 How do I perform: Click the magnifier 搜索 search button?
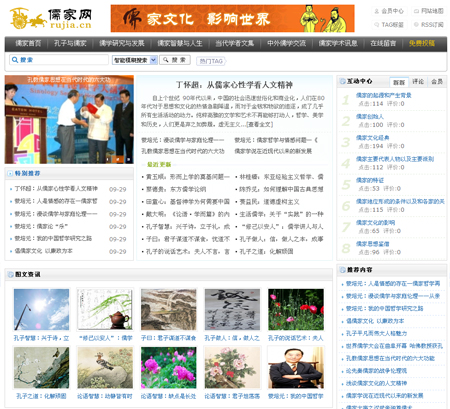175,60
